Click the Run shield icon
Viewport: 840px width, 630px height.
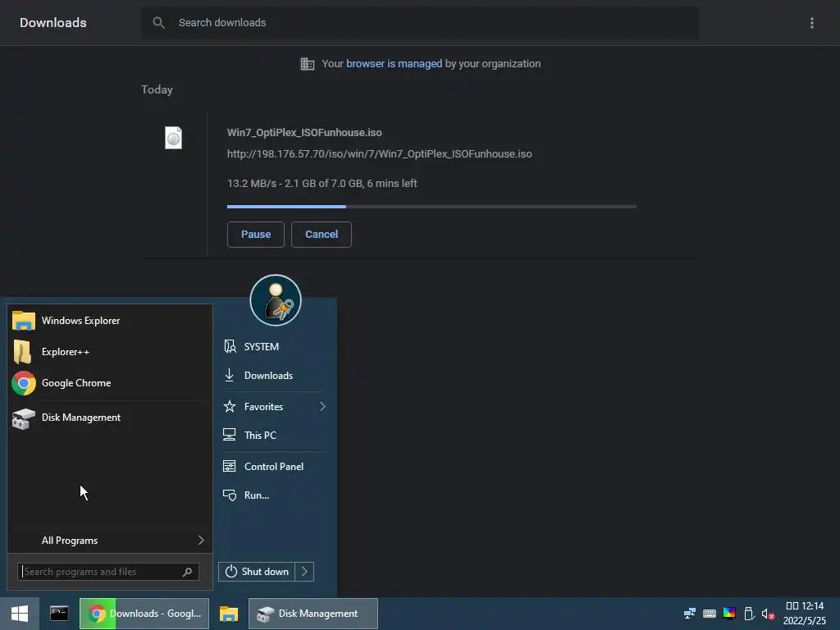[230, 495]
